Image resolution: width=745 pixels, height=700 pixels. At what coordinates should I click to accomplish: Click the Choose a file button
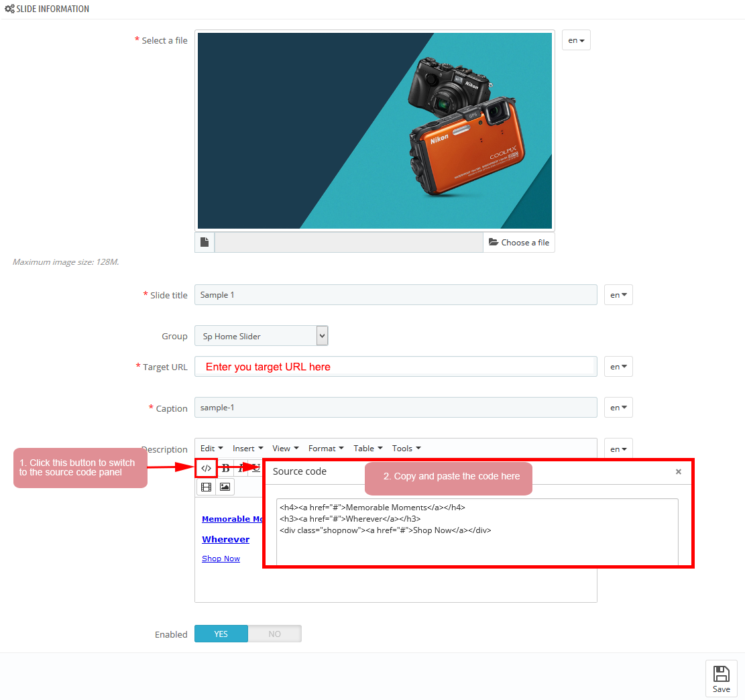[519, 242]
